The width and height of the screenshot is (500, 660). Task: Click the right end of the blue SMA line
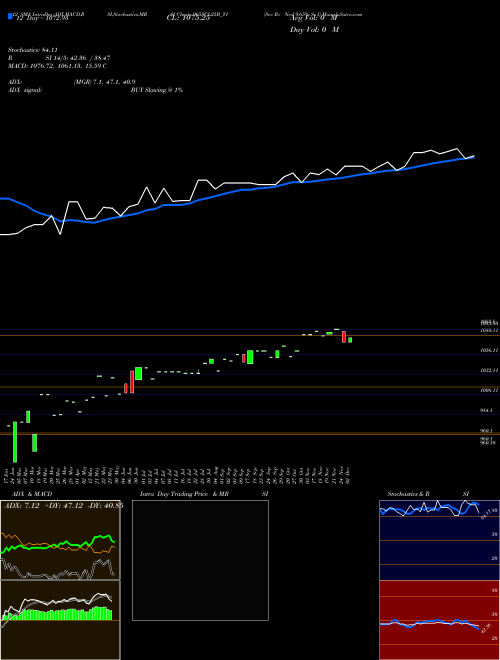(474, 157)
